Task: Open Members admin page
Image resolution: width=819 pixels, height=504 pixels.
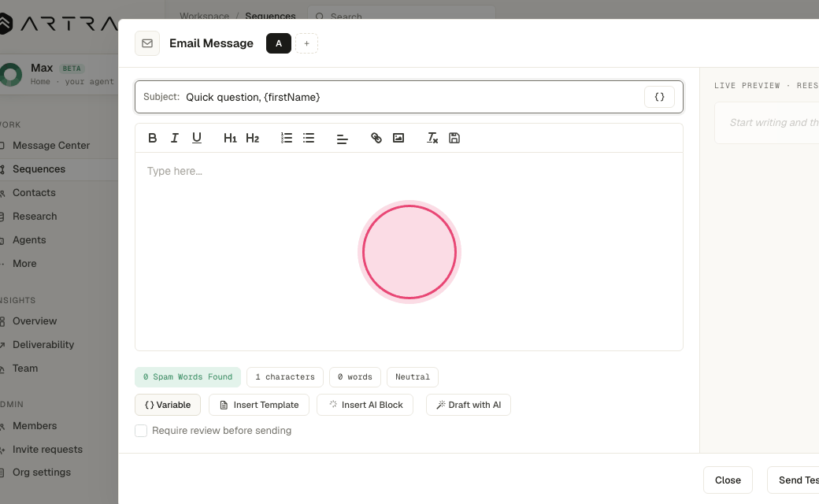Action: pos(35,426)
